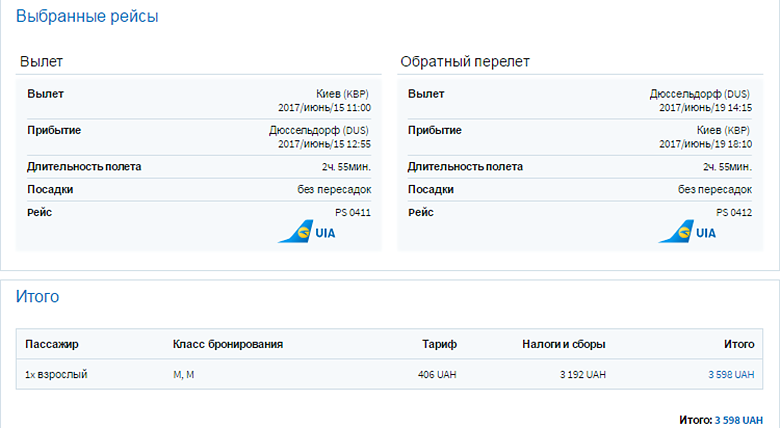Screen dimensions: 780x428
Task: Click the UIA airline logo for flight PS 0412
Action: [x=687, y=232]
